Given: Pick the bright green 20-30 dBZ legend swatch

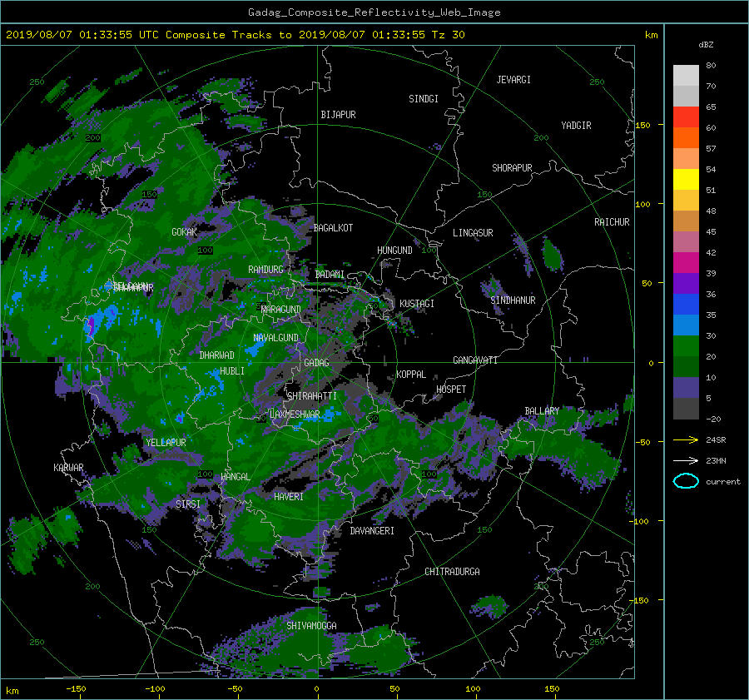Looking at the screenshot, I should [x=686, y=345].
